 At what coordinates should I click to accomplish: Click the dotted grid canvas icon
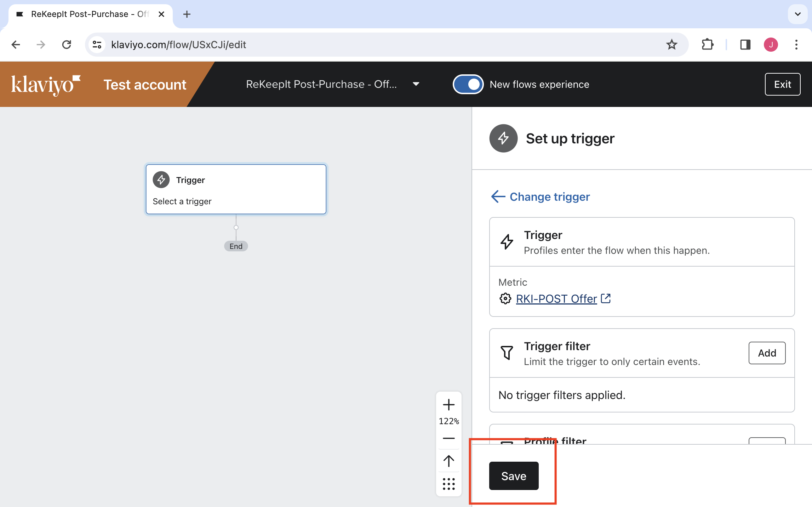click(448, 484)
